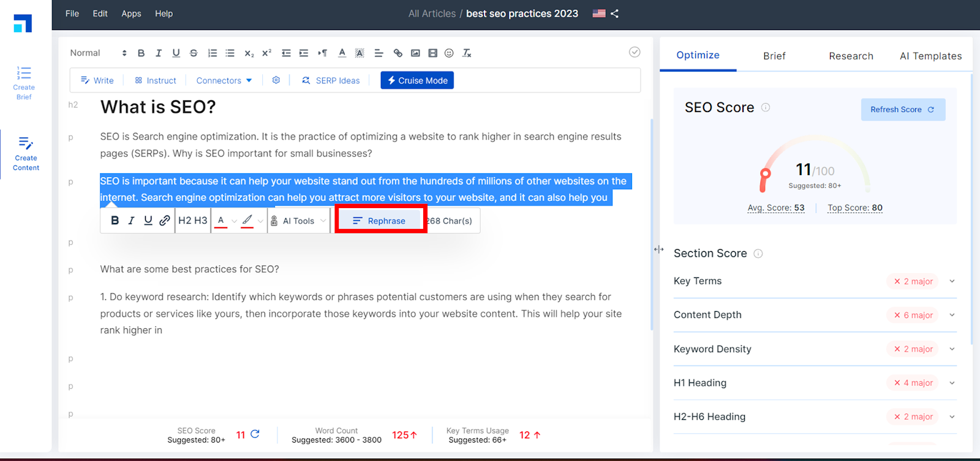Screen dimensions: 980x461
Task: Click the SEO Score info icon
Action: [766, 107]
